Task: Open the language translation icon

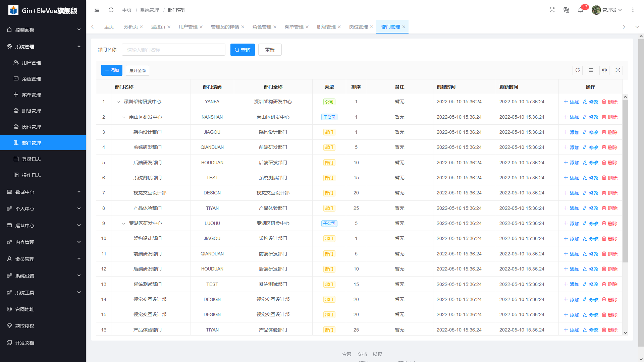Action: coord(566,10)
